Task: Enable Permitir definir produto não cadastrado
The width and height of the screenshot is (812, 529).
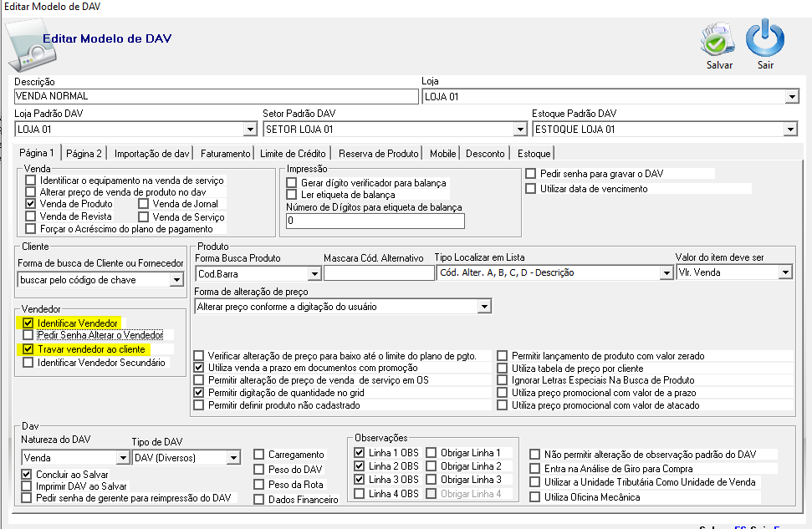Action: pos(199,405)
